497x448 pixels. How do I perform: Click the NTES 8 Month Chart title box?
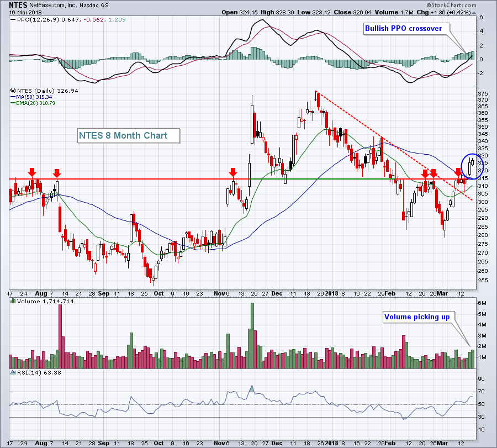pyautogui.click(x=129, y=136)
